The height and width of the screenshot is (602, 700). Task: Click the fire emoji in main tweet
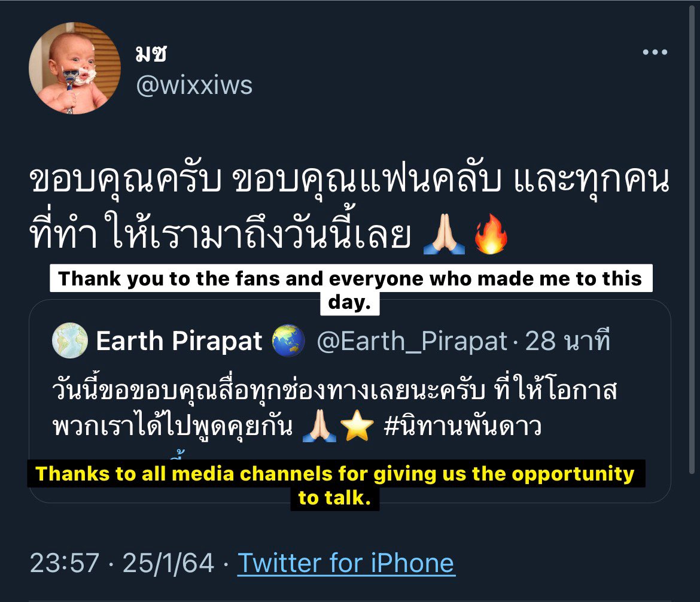(491, 234)
